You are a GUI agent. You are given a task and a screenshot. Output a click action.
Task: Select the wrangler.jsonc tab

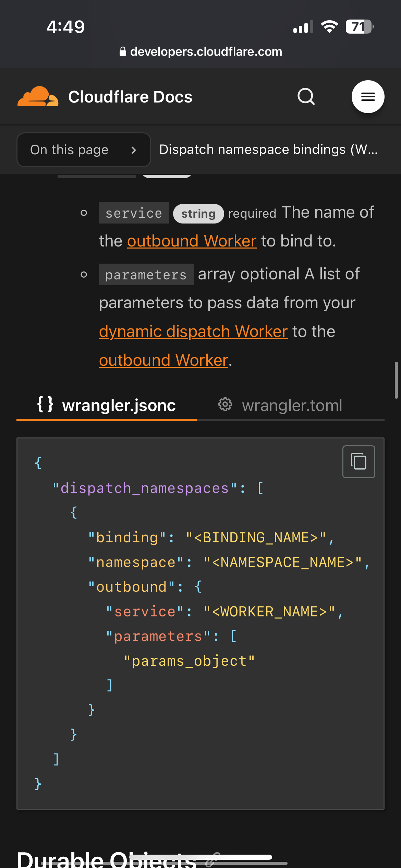[119, 406]
